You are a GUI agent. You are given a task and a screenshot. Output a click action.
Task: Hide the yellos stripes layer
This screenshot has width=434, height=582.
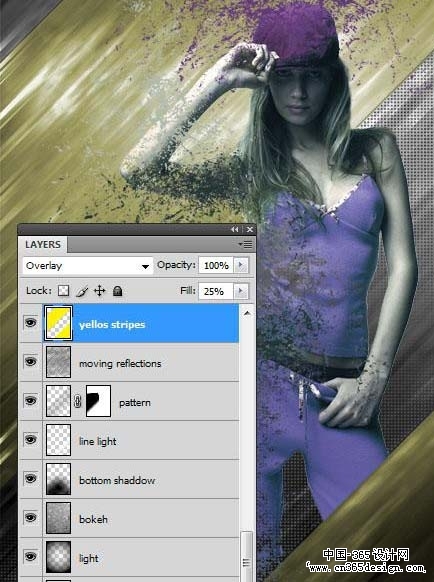30,322
